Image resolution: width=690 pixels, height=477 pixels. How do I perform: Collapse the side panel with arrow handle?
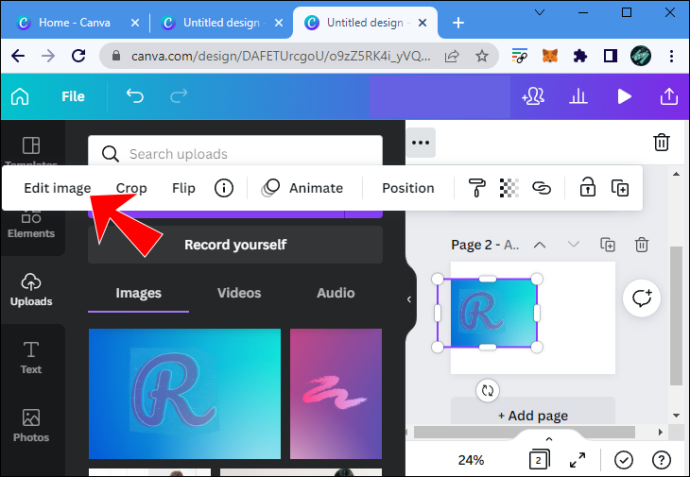409,299
